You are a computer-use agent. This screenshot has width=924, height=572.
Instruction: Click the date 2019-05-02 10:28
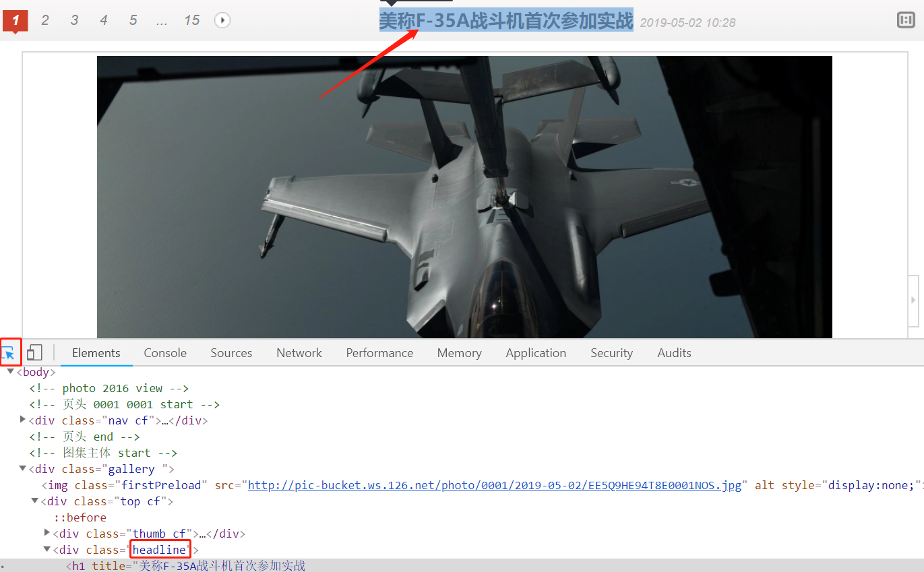pyautogui.click(x=687, y=22)
